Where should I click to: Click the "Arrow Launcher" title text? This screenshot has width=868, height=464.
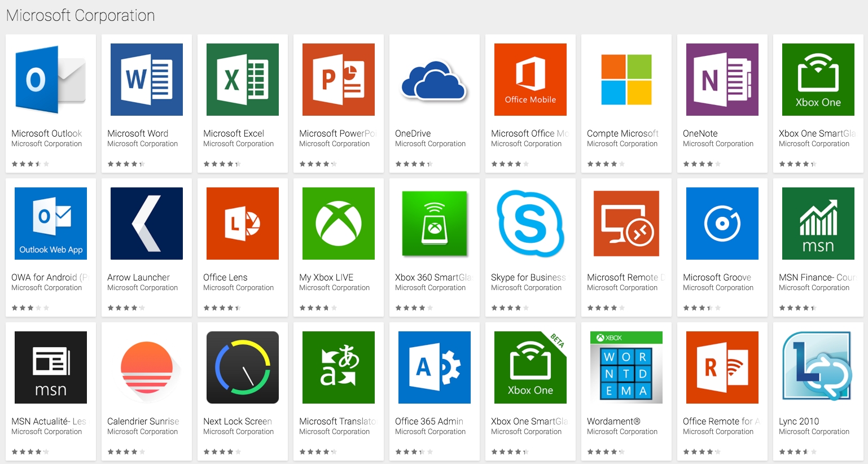[138, 277]
